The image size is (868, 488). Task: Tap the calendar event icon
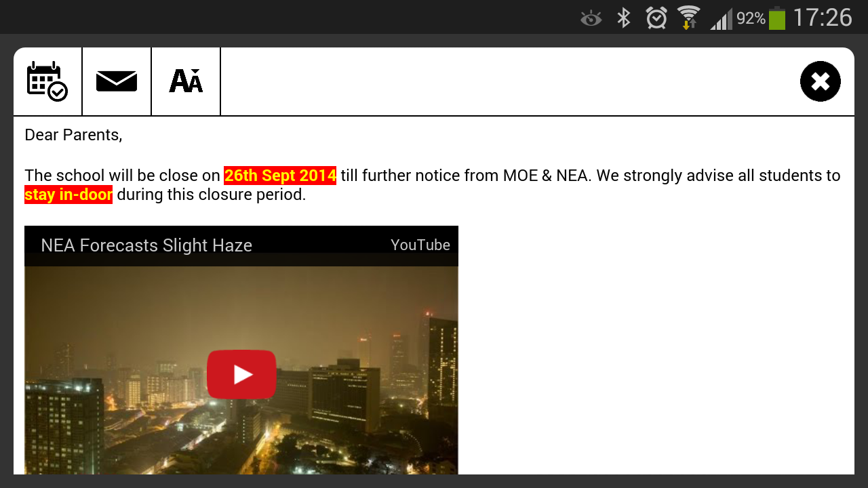pos(47,81)
